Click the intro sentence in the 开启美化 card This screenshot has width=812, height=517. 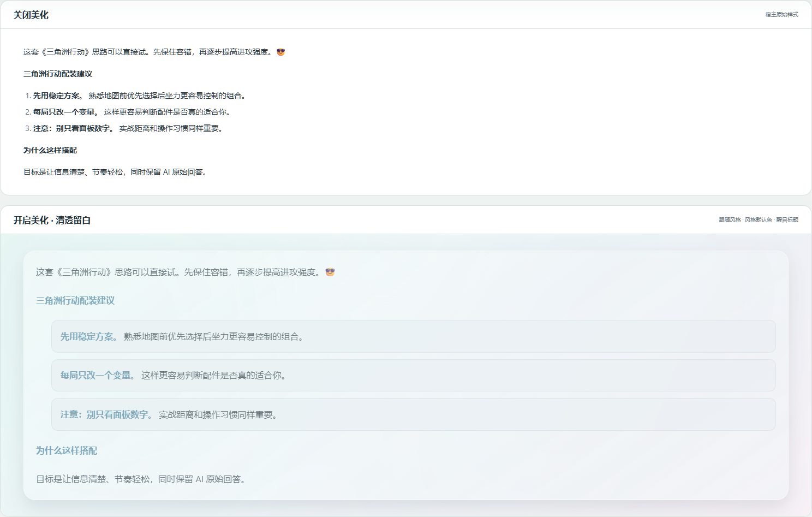point(186,272)
